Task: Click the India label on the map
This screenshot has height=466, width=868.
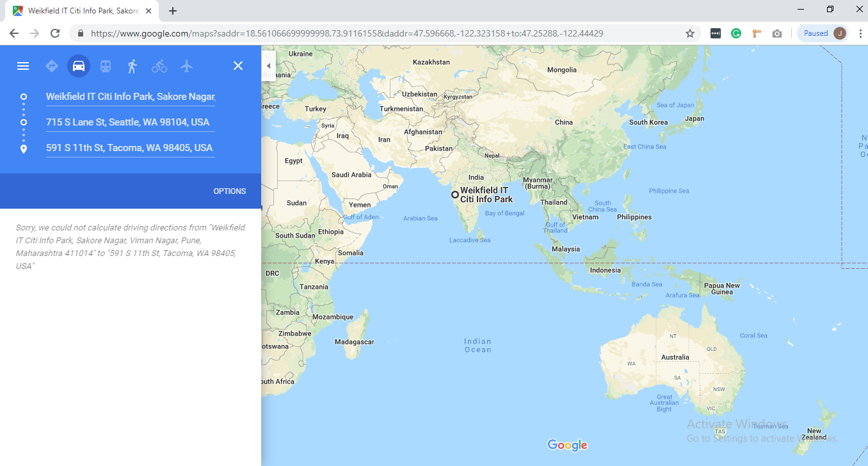Action: click(x=476, y=177)
